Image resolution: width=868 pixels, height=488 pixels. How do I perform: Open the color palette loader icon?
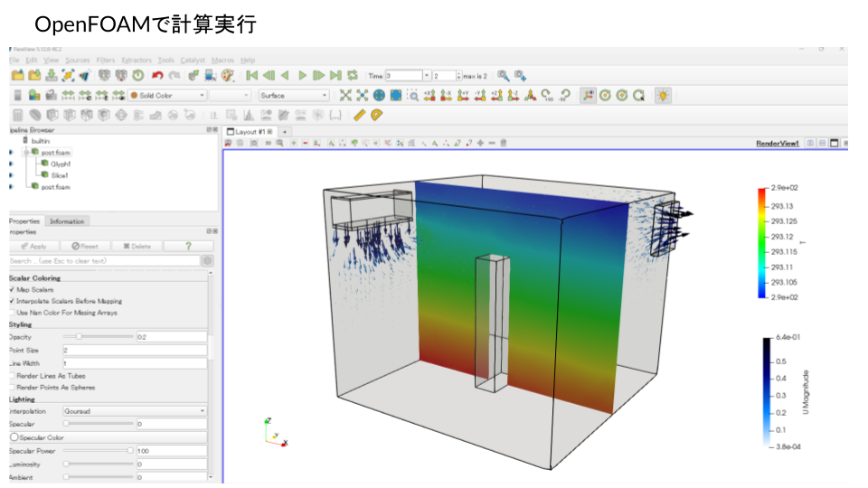click(228, 75)
